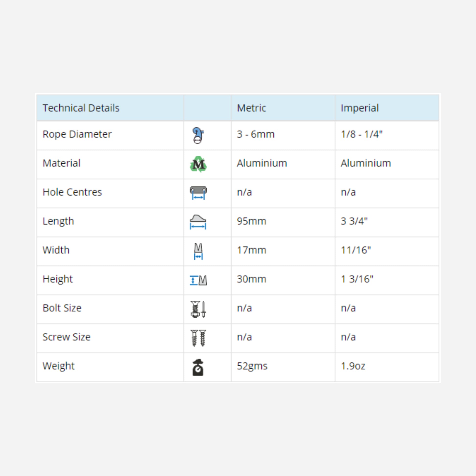Click the 52gms weight value

click(x=252, y=366)
